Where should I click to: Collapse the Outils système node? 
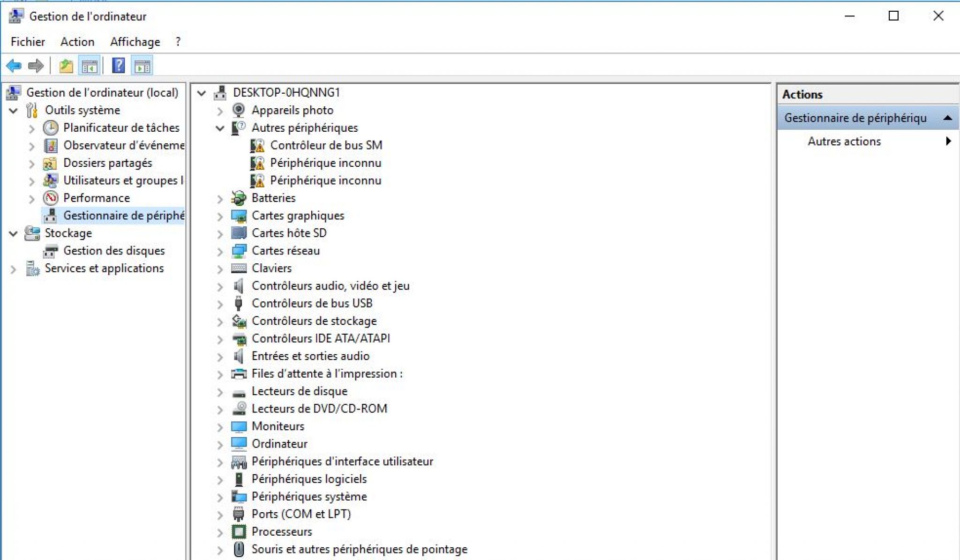point(13,111)
